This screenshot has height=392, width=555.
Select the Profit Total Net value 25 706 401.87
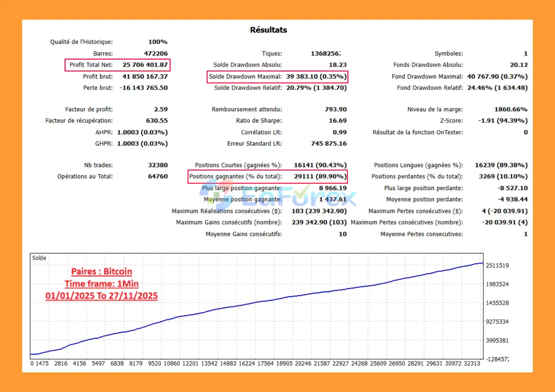pyautogui.click(x=145, y=65)
